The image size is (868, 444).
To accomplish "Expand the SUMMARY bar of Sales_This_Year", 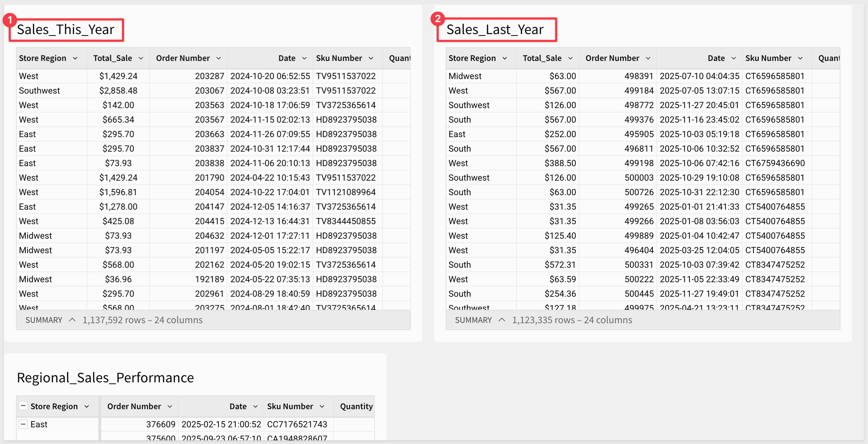I will click(x=72, y=320).
